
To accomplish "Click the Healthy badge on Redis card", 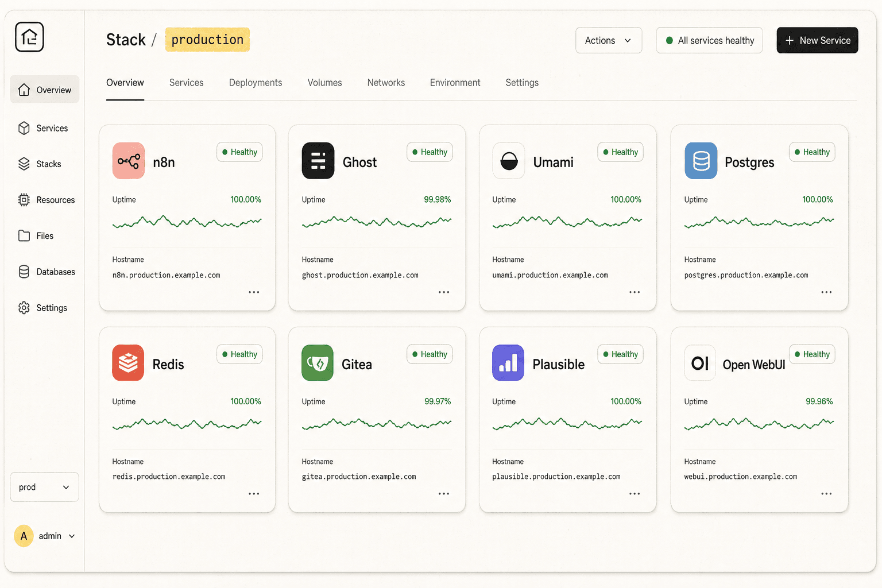I will 239,354.
